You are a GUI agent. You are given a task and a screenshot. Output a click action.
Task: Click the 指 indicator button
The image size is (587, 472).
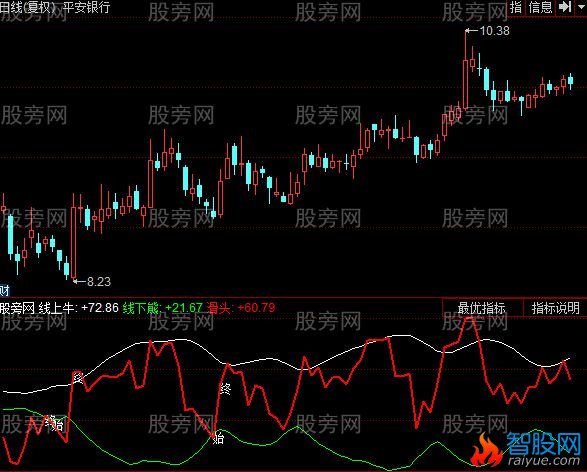pos(516,7)
